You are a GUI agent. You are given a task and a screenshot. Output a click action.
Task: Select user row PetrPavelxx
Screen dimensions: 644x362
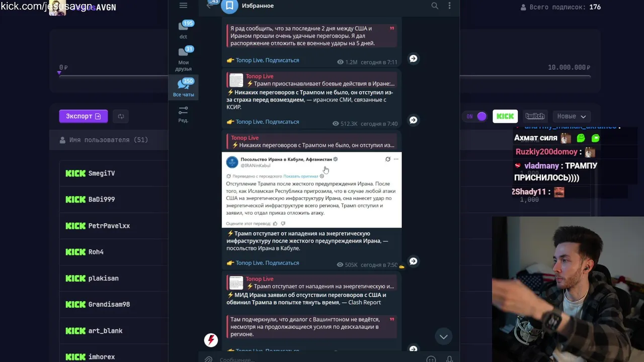(114, 226)
